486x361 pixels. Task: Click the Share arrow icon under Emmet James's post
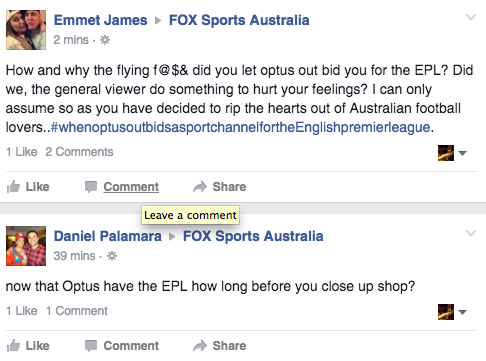pyautogui.click(x=200, y=187)
